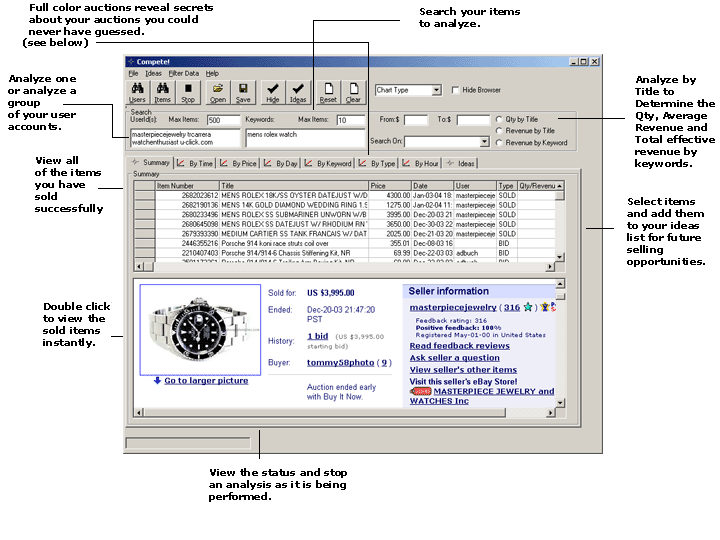
Task: Select the Qty by Title radio button
Action: point(499,119)
